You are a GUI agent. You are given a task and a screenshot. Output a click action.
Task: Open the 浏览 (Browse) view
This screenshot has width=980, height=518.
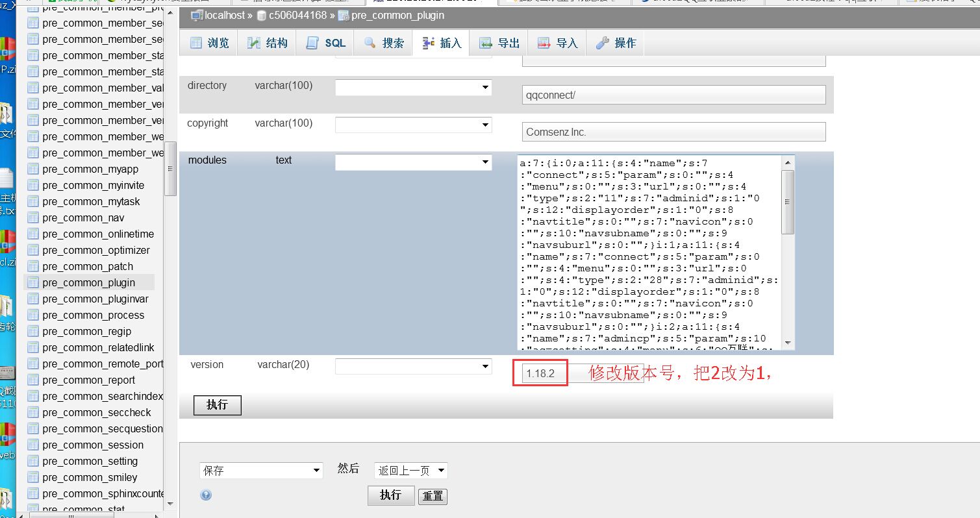pos(209,43)
